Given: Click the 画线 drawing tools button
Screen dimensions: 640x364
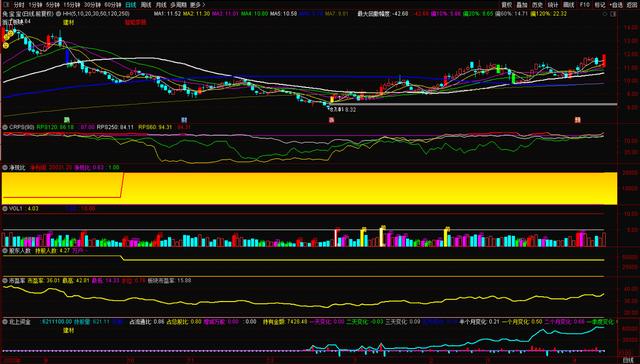Looking at the screenshot, I should tap(569, 5).
